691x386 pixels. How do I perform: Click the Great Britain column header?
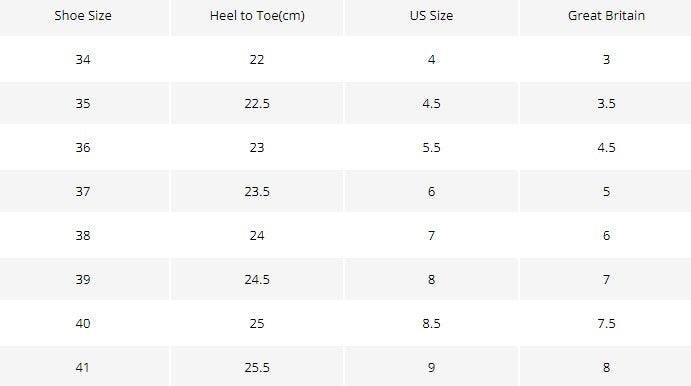pos(606,16)
